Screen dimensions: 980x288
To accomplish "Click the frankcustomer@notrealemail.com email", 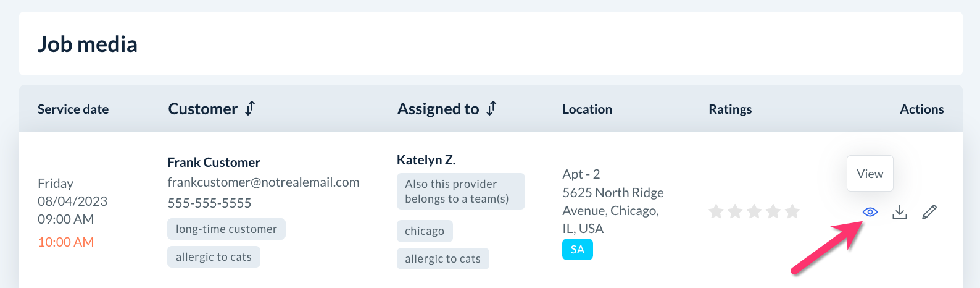I will [x=264, y=182].
